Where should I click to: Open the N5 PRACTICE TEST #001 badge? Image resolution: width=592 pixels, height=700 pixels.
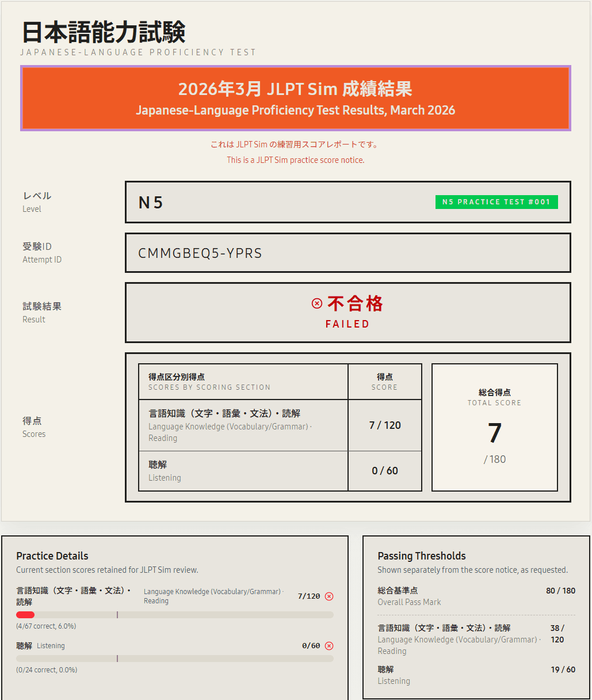coord(496,202)
